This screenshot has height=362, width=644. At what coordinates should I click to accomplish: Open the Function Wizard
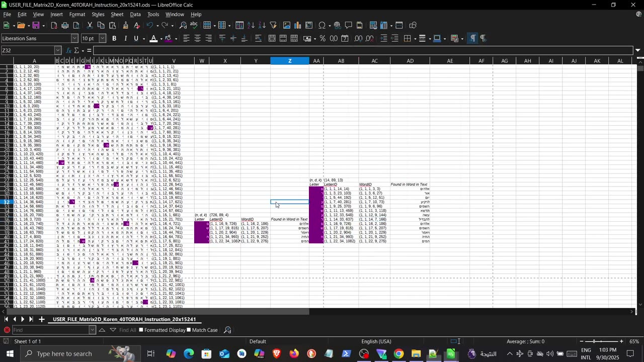(69, 50)
